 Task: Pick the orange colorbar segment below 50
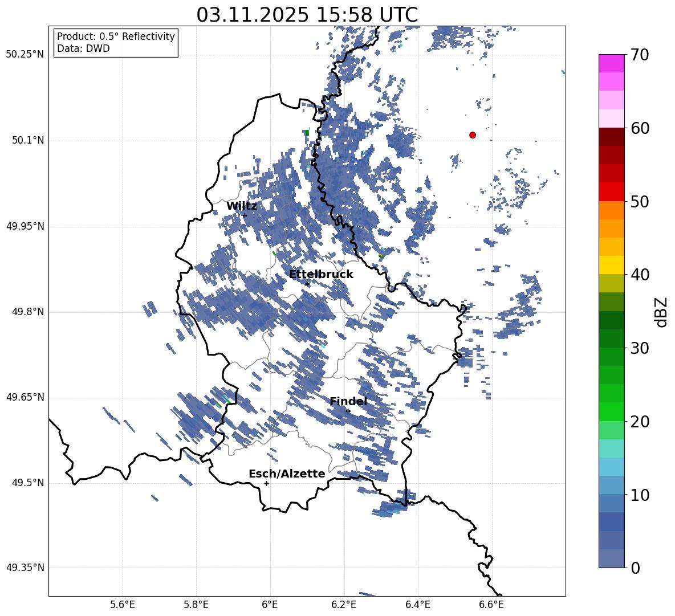coord(612,210)
